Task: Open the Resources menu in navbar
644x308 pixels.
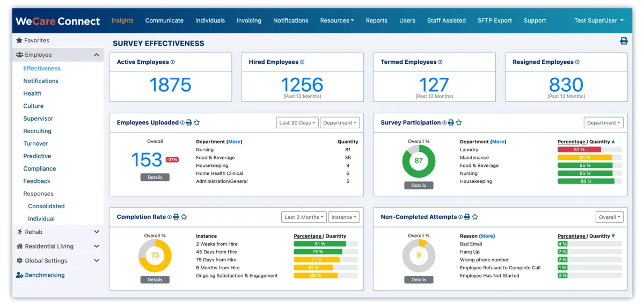Action: click(336, 20)
